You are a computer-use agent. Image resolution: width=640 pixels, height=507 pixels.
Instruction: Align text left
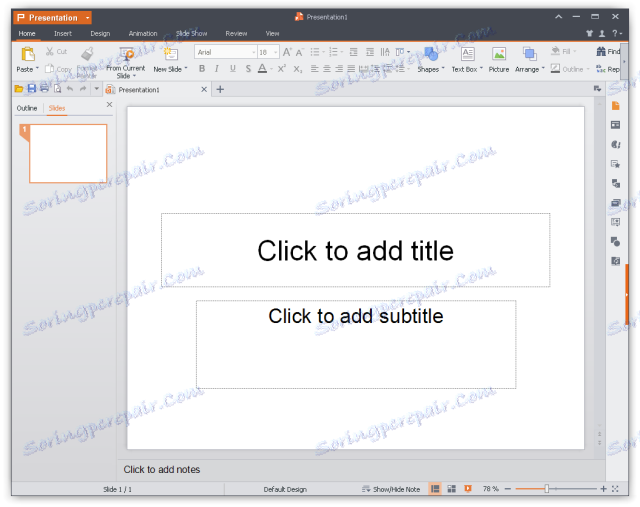(x=314, y=69)
